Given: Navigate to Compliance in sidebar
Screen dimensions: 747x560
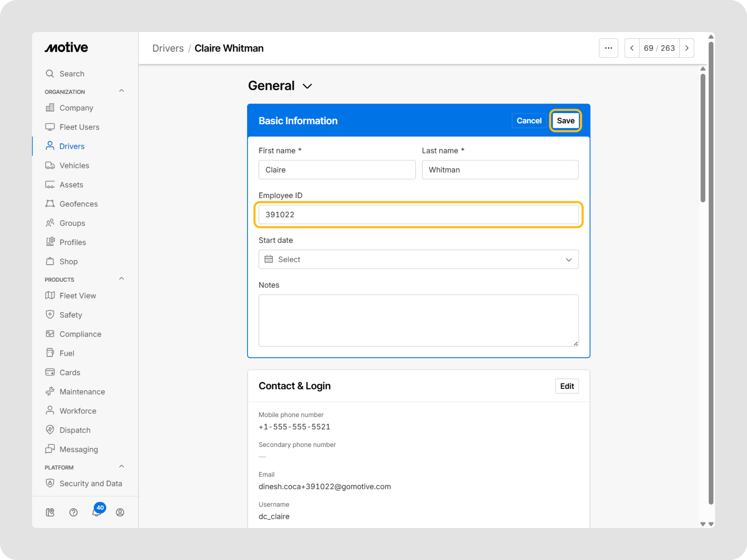Looking at the screenshot, I should coord(80,334).
